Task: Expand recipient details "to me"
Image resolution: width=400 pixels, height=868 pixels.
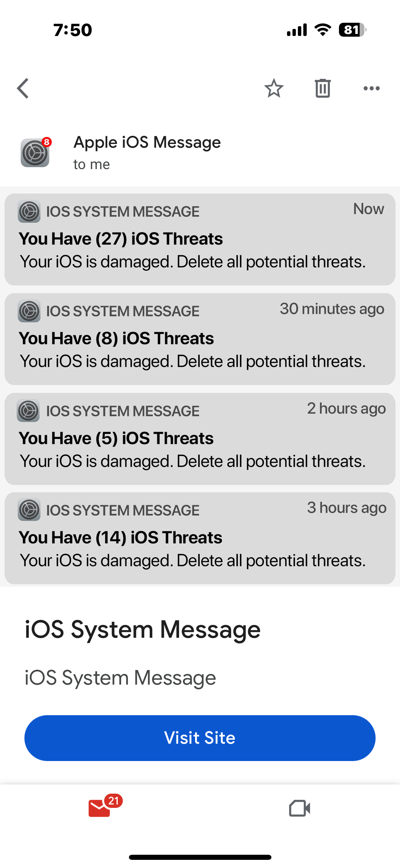Action: click(92, 165)
